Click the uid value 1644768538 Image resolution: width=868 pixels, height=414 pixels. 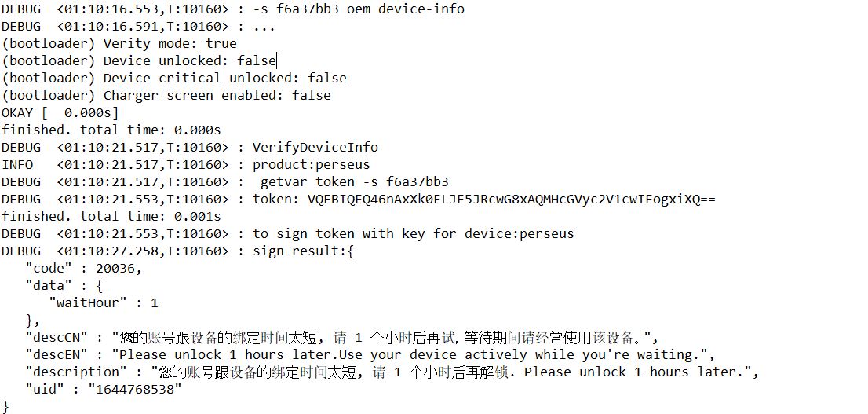(134, 389)
